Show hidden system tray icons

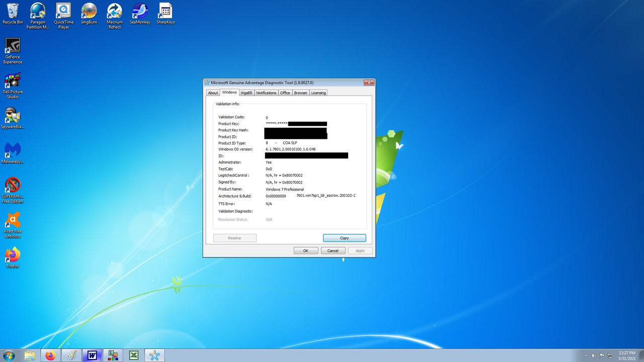point(585,355)
